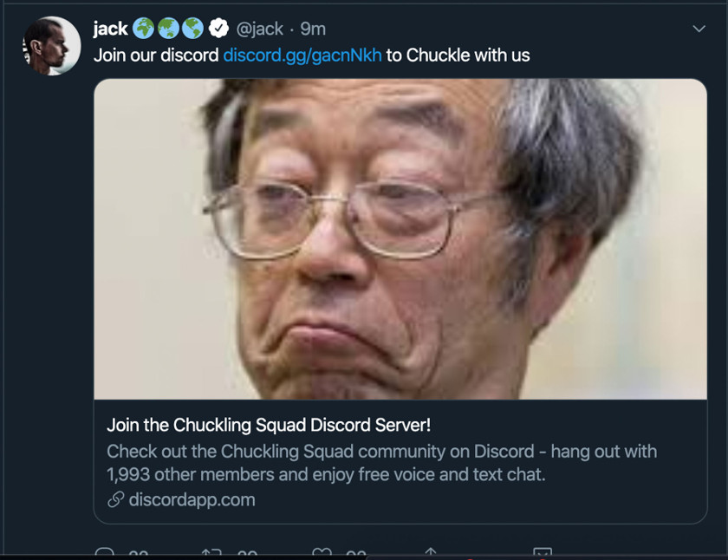
Task: Open the card preview photo
Action: [x=400, y=238]
